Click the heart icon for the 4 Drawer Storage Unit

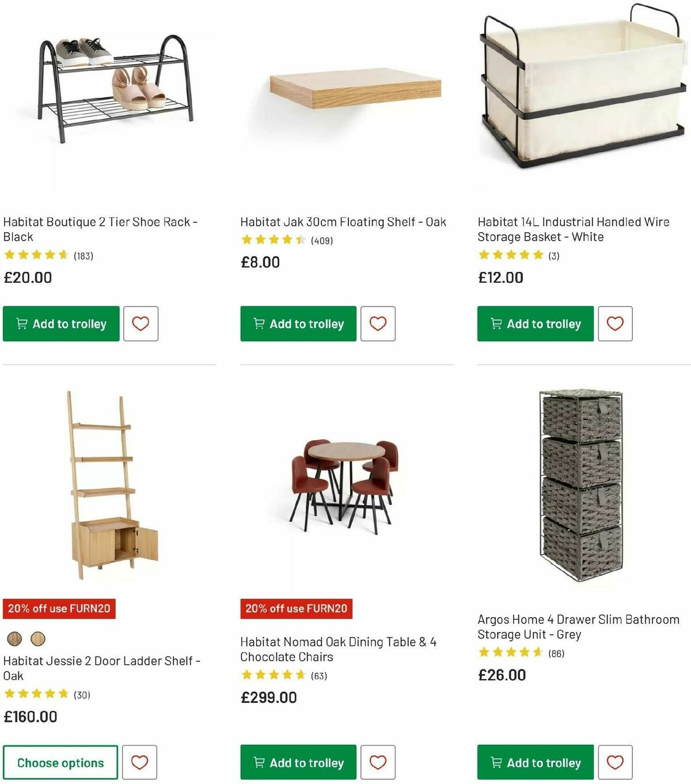(616, 762)
